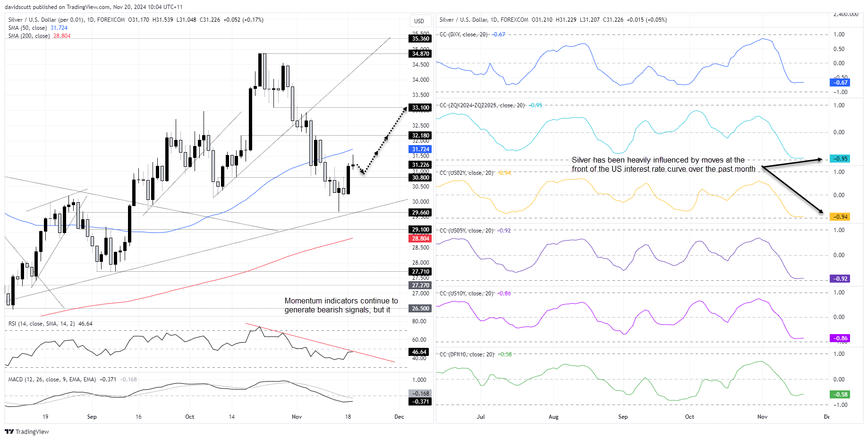Select the grey 27.270 price label

420,285
